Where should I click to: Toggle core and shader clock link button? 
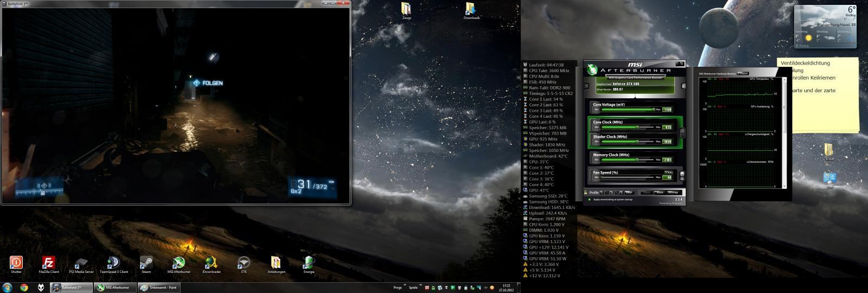click(682, 133)
